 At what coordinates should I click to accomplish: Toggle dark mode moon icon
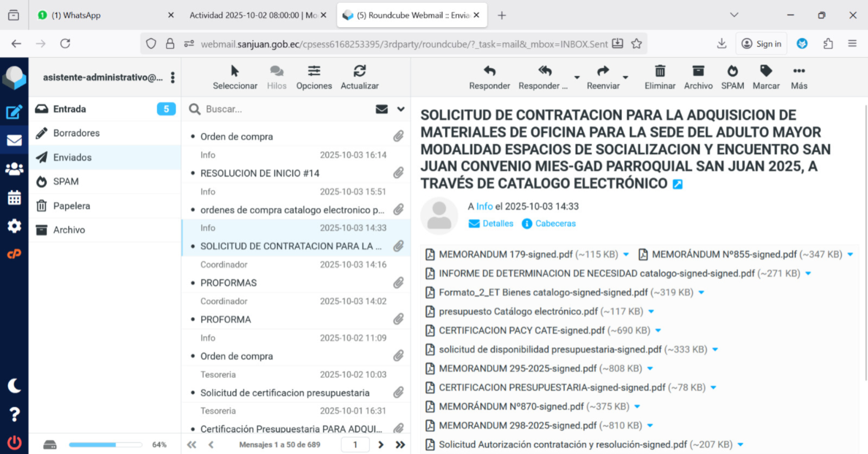14,386
